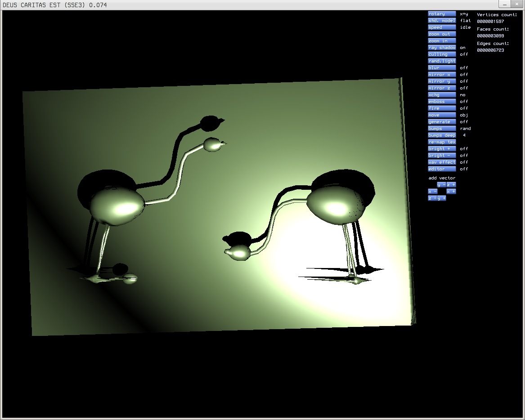Viewport: 525px width, 420px height.
Task: Add vector with the x + button
Action: (x=452, y=191)
